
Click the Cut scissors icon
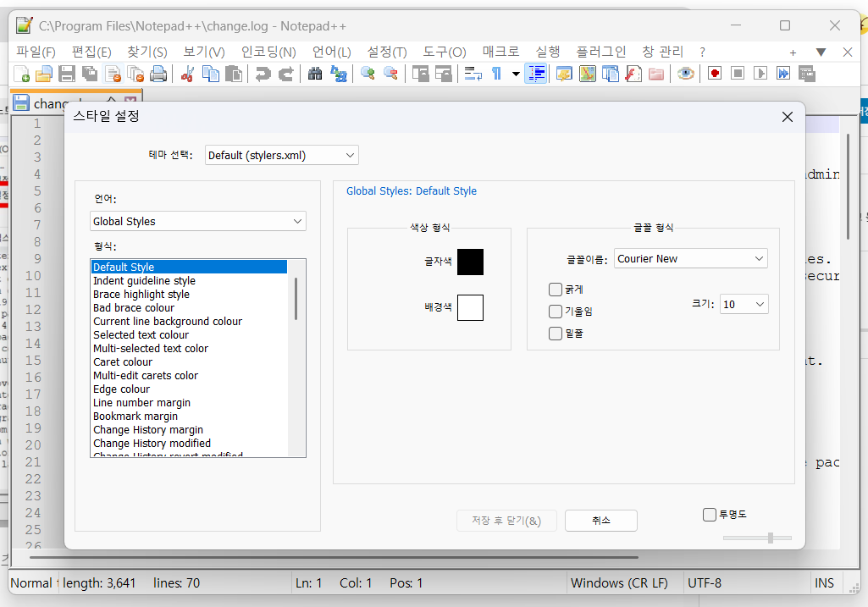pyautogui.click(x=188, y=74)
